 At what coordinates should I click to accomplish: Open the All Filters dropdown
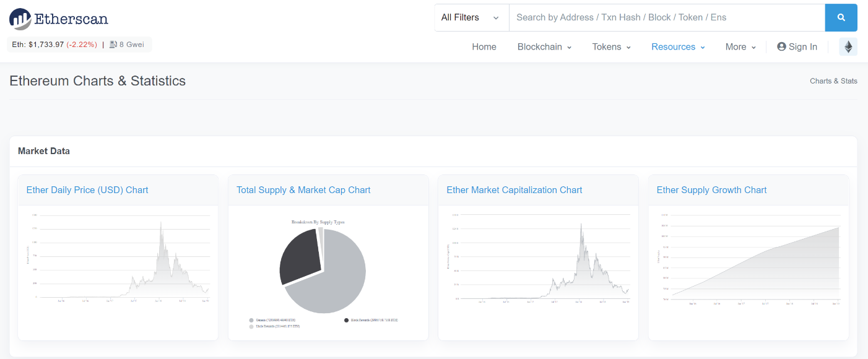(x=471, y=18)
